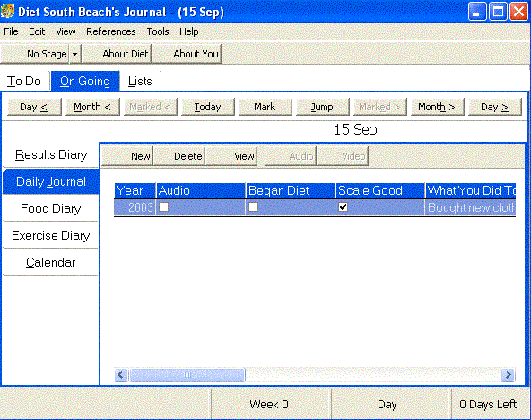Open the Food Diary section
This screenshot has height=420, width=531.
point(50,208)
